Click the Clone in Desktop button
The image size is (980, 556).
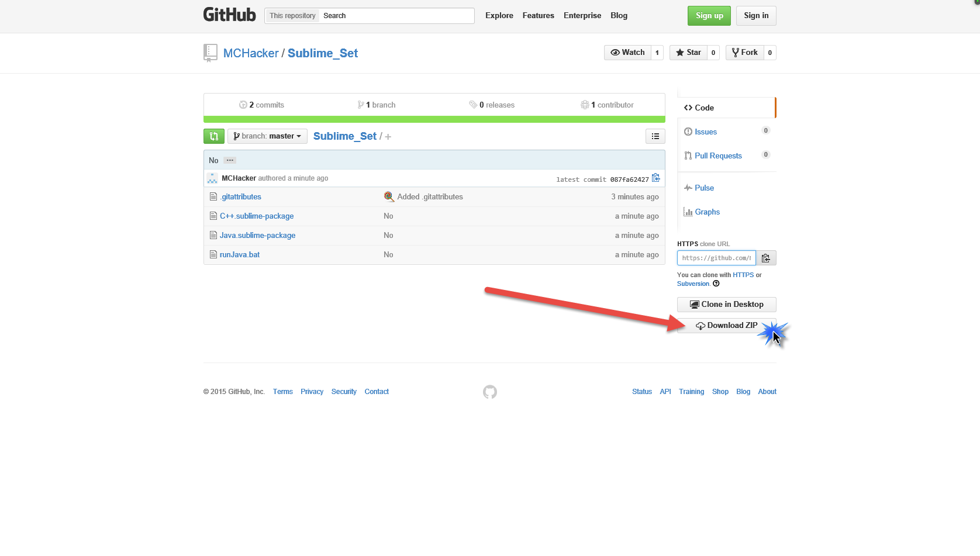[726, 305]
